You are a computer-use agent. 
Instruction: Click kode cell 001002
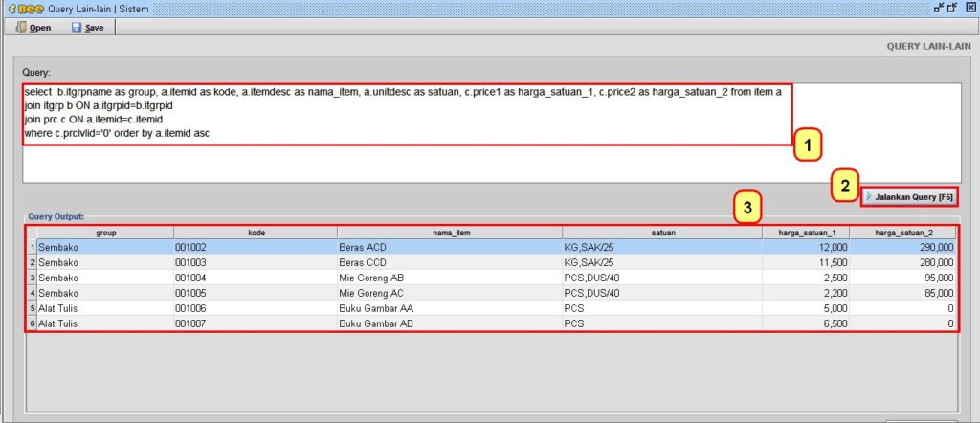(x=256, y=247)
